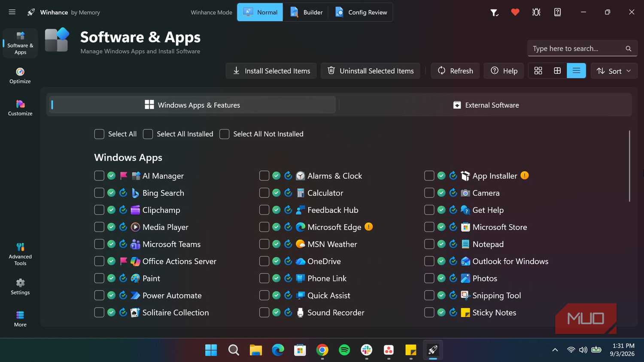Image resolution: width=644 pixels, height=362 pixels.
Task: Click the 'Power Automate' label
Action: 172,295
